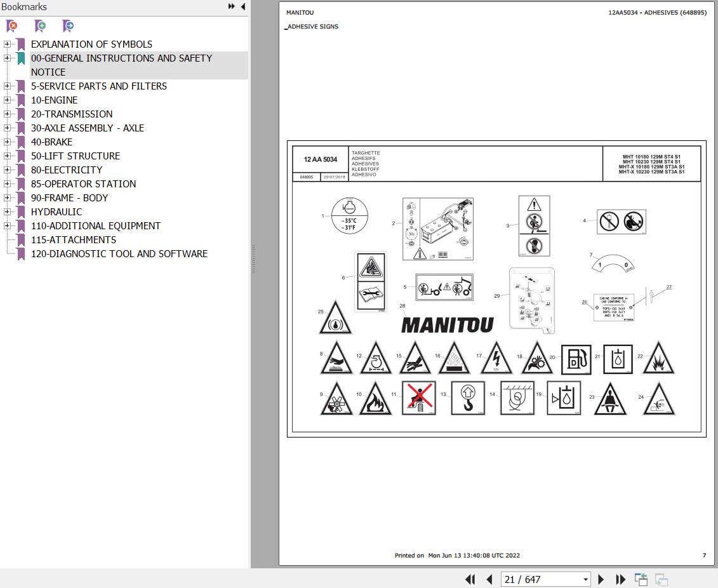Expand the 10-ENGINE bookmark node

click(x=7, y=100)
